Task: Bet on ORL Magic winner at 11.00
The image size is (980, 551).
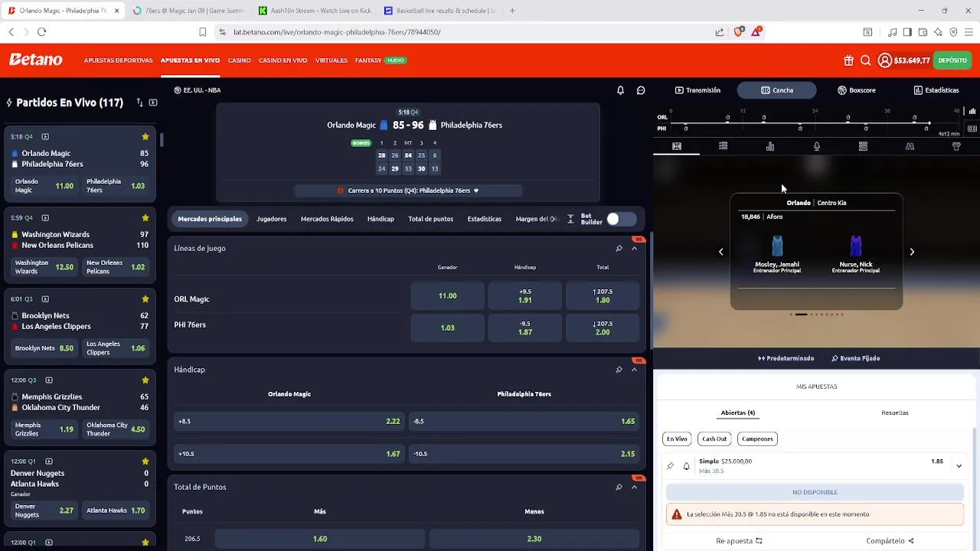Action: point(448,296)
